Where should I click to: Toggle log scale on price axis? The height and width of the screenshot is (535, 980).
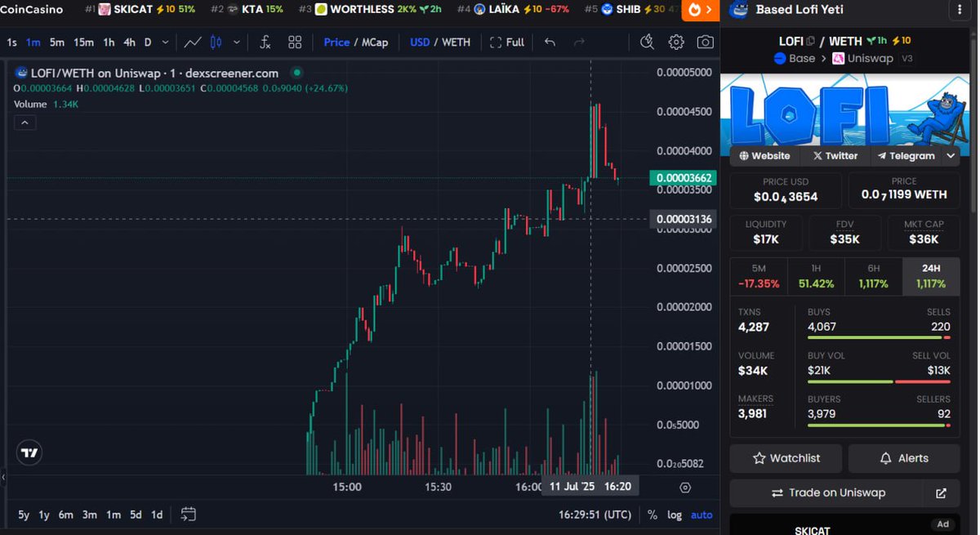(x=675, y=515)
